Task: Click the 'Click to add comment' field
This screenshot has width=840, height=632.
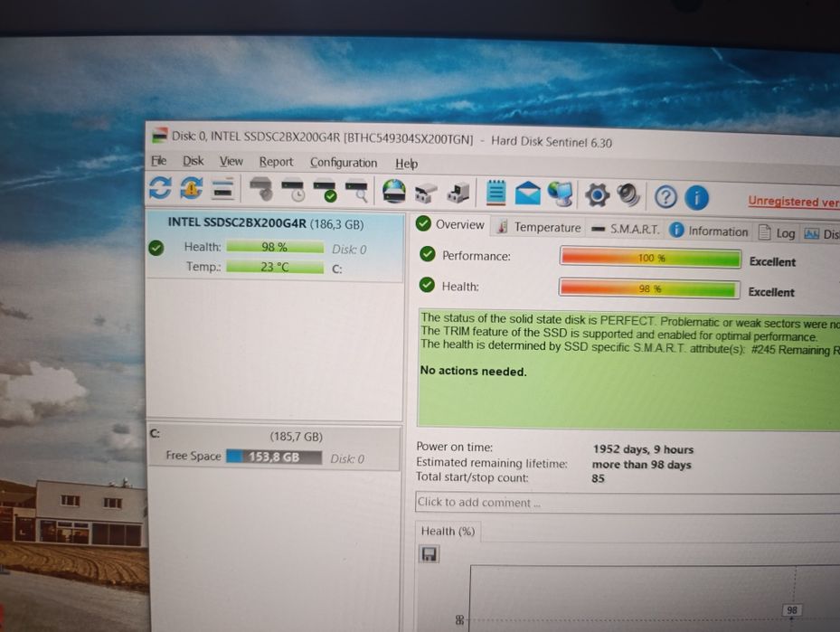Action: tap(628, 504)
